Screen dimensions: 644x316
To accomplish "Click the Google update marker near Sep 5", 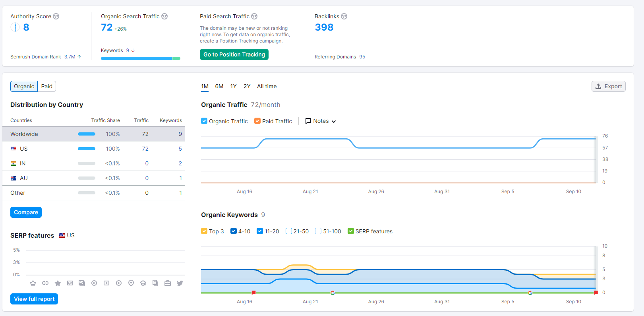I will 530,293.
